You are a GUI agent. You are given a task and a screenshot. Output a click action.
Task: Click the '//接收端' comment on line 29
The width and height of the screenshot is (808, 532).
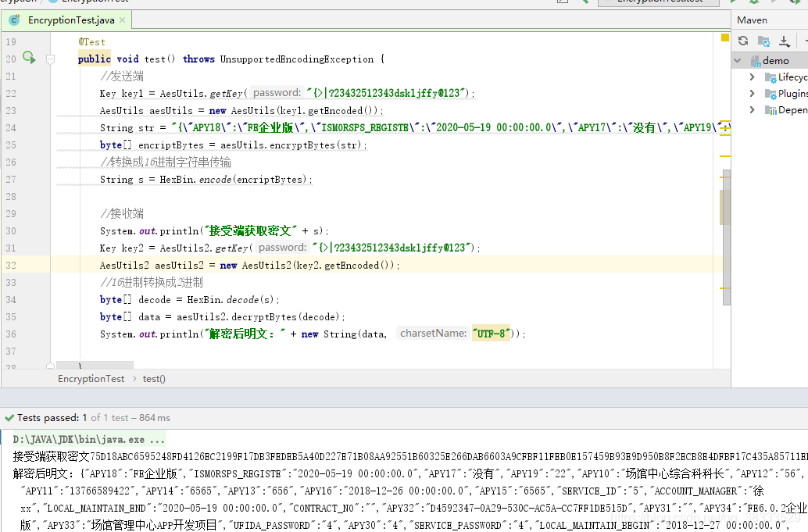pos(122,214)
